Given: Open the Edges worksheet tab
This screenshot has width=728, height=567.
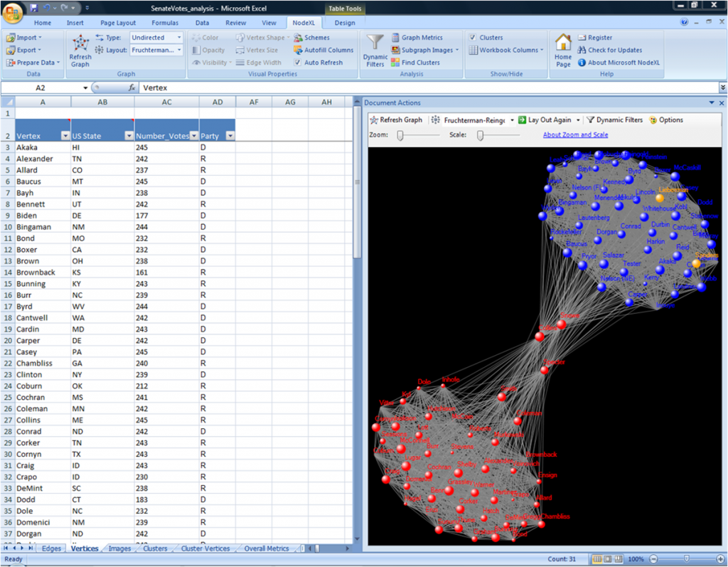Looking at the screenshot, I should pos(51,549).
